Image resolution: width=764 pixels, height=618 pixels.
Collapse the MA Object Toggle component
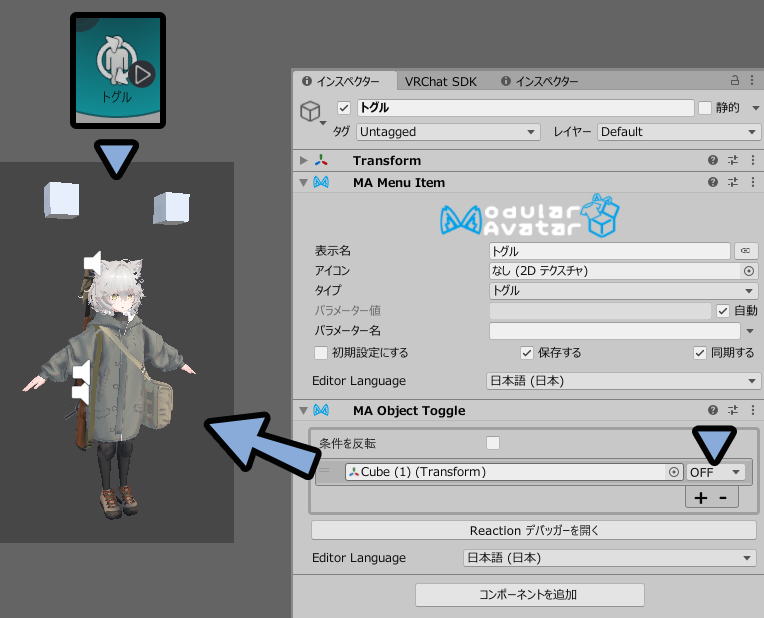click(304, 411)
